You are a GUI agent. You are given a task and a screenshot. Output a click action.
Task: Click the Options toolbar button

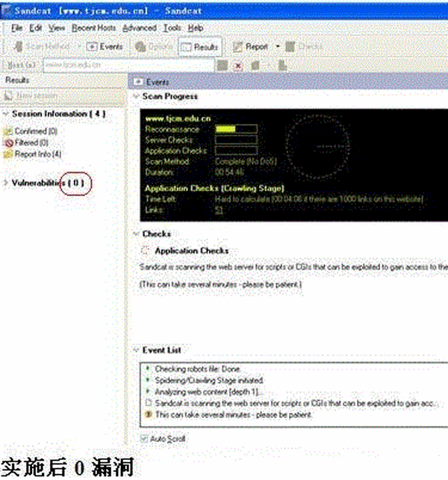coord(155,46)
